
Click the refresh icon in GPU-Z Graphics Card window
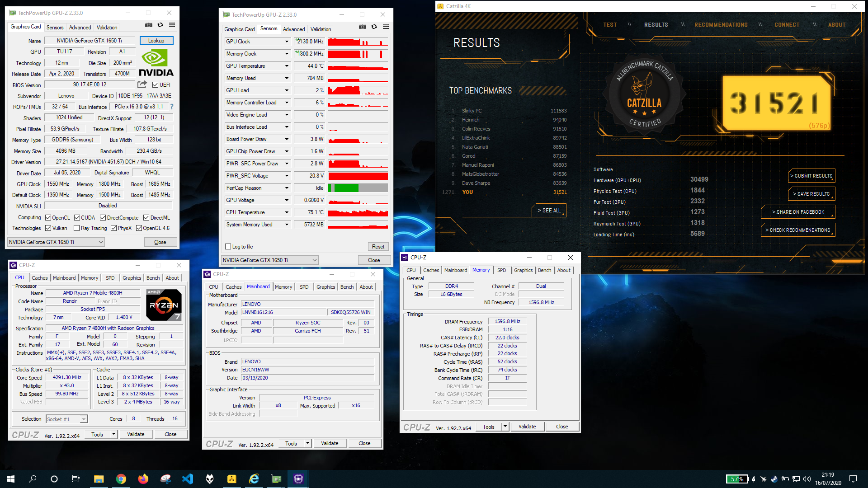tap(160, 25)
